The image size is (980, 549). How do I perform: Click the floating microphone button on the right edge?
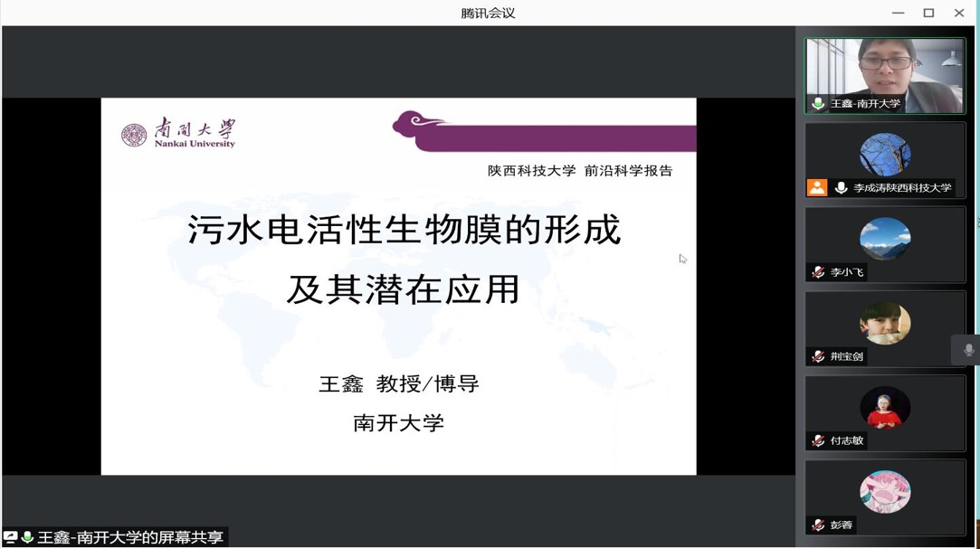tap(967, 350)
